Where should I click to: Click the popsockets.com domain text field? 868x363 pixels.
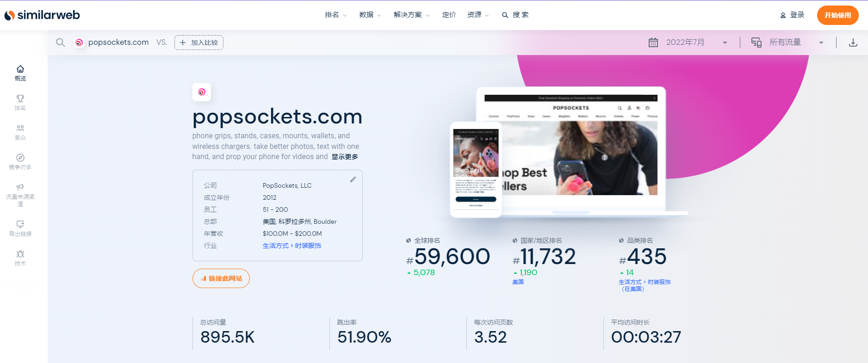(118, 43)
